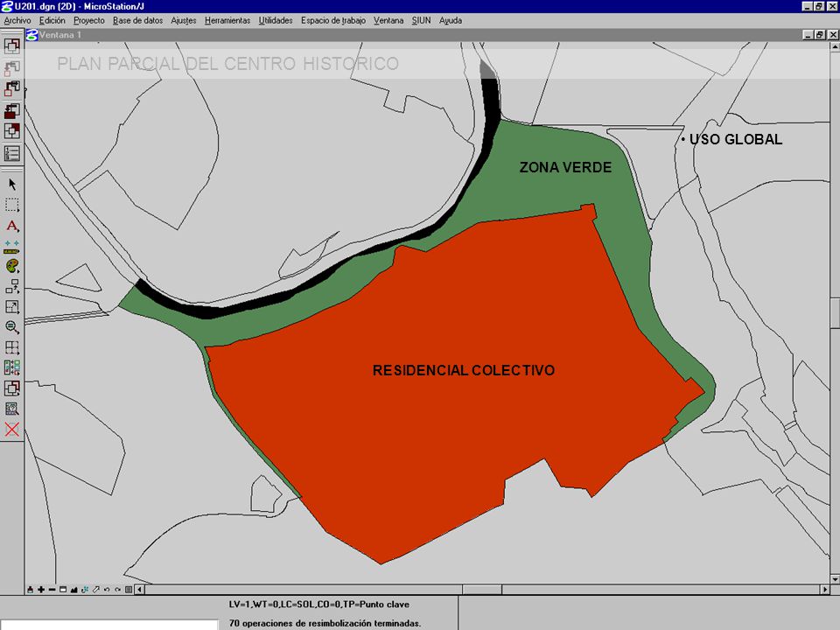
Task: Select the Window Area view control
Action: [x=63, y=589]
